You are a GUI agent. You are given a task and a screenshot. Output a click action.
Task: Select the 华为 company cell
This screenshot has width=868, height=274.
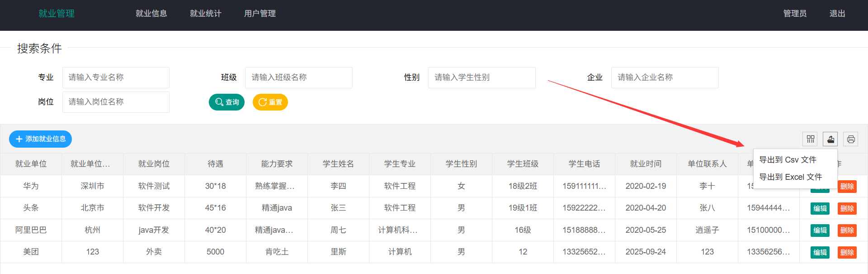[31, 186]
